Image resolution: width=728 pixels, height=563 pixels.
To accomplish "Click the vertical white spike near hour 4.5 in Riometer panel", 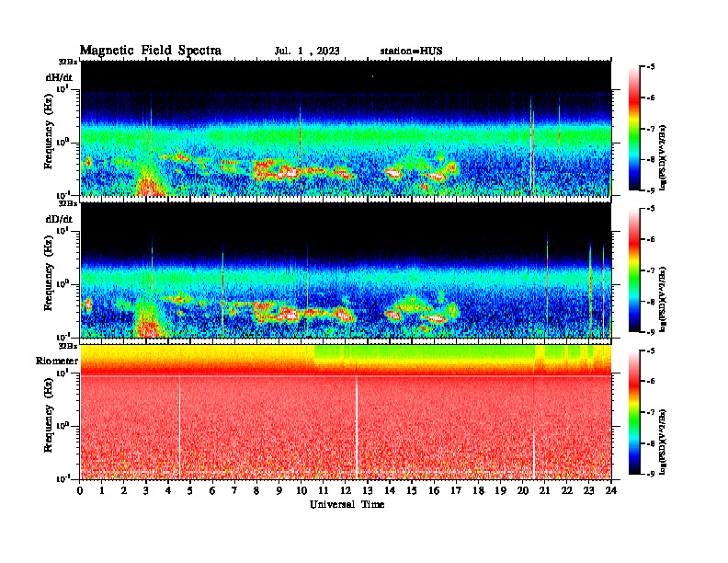I will (x=179, y=428).
